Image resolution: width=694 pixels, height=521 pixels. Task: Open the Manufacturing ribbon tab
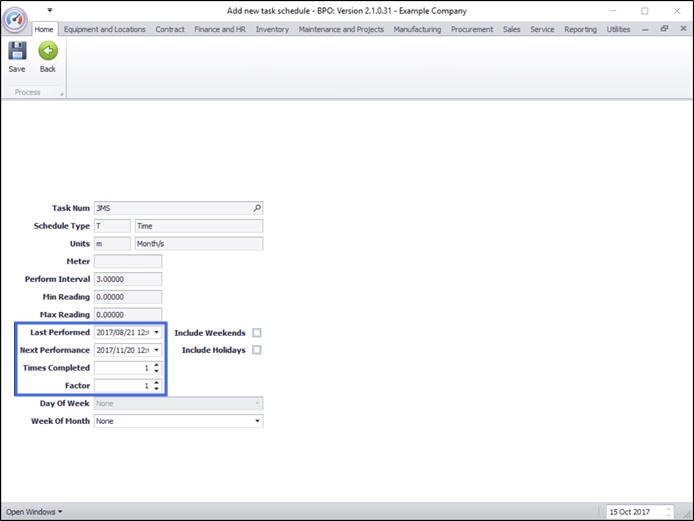tap(417, 29)
